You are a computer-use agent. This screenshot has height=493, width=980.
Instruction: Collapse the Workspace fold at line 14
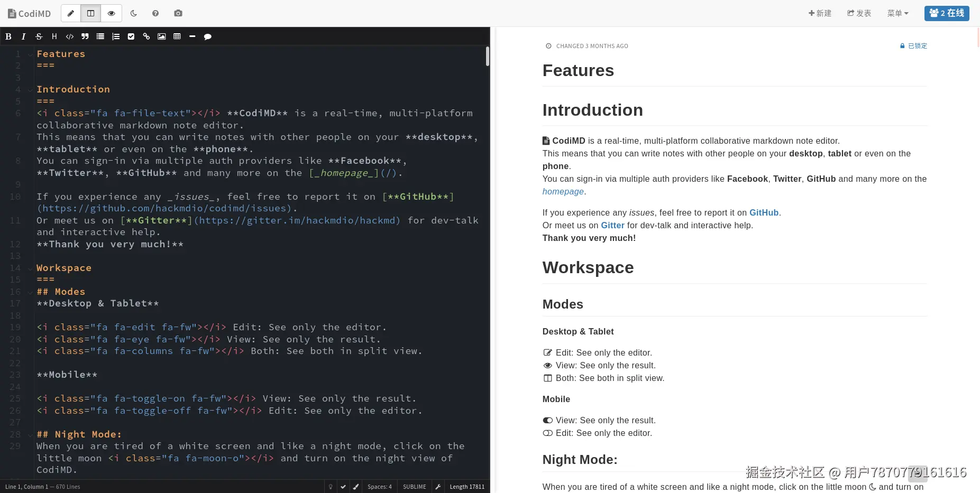tap(30, 268)
